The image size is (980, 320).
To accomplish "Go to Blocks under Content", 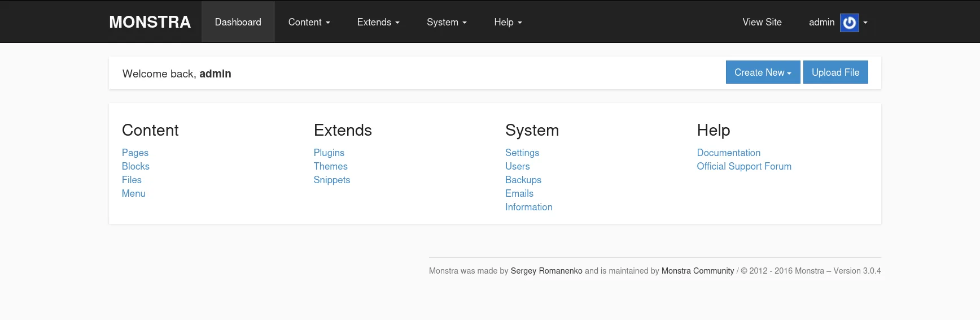I will tap(135, 166).
